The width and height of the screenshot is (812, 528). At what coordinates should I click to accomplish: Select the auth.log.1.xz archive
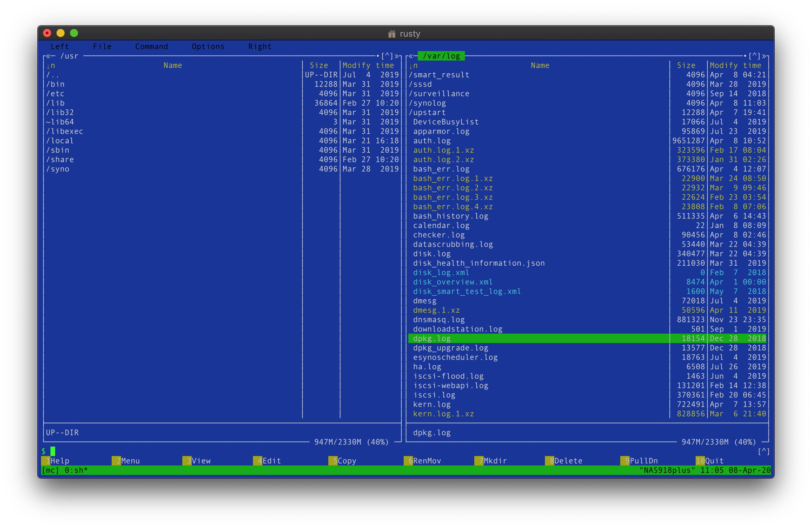click(x=587, y=150)
